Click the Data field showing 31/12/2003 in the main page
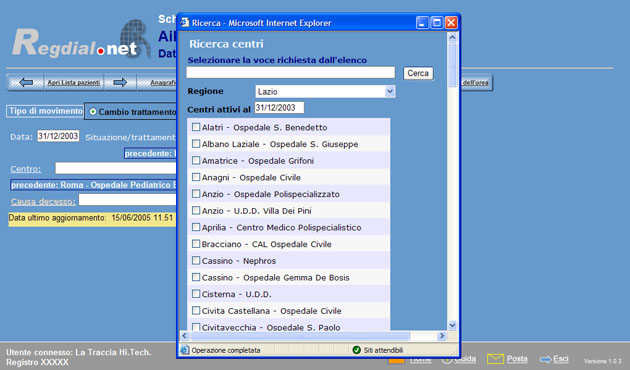The height and width of the screenshot is (370, 630). tap(58, 136)
